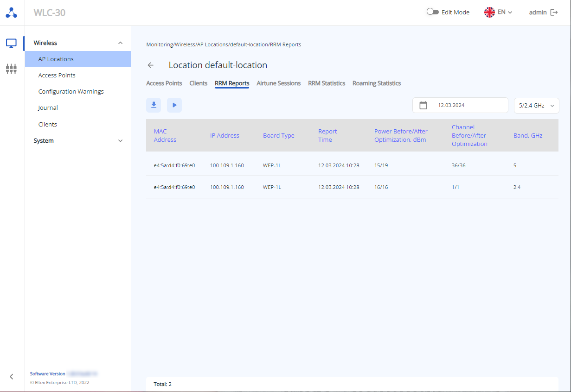Switch to the Roaming Statistics tab
The image size is (571, 392).
point(376,83)
